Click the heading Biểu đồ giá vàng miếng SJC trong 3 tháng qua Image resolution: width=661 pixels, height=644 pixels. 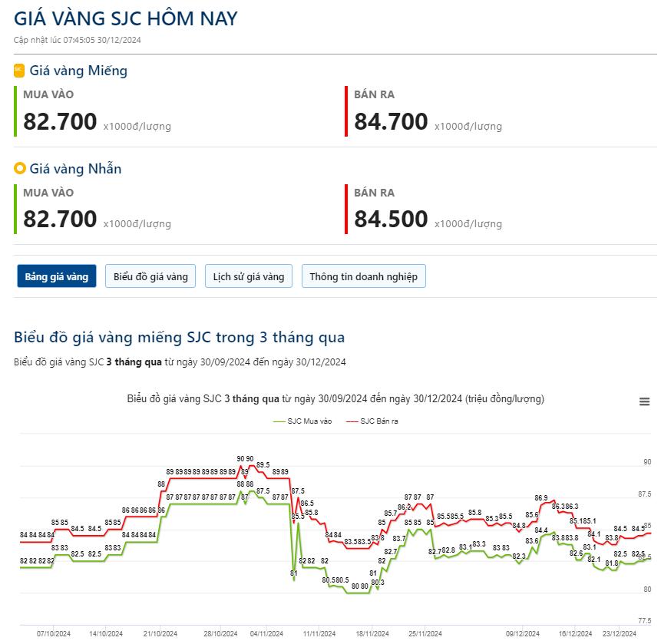(179, 337)
